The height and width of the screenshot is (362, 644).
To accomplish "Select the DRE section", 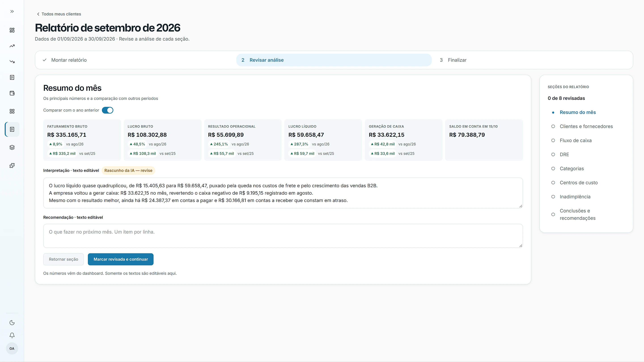I will [x=564, y=155].
